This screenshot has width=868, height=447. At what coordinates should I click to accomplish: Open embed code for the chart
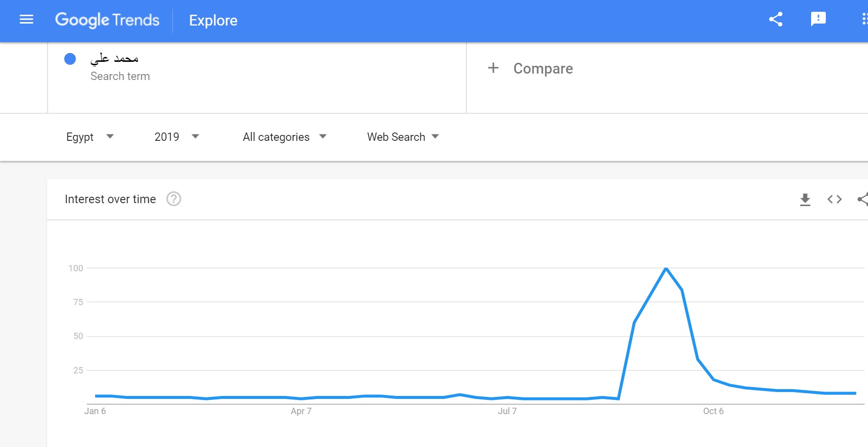[835, 199]
